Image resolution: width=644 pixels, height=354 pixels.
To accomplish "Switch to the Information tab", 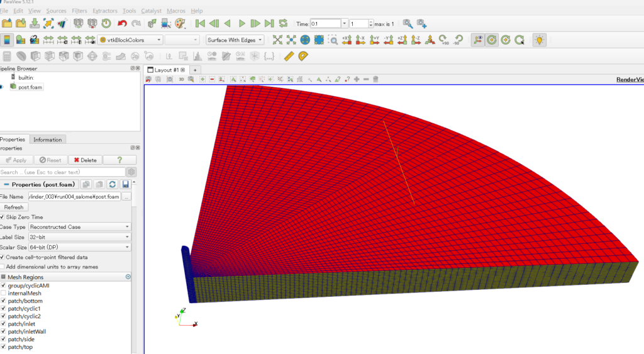I will [x=47, y=140].
